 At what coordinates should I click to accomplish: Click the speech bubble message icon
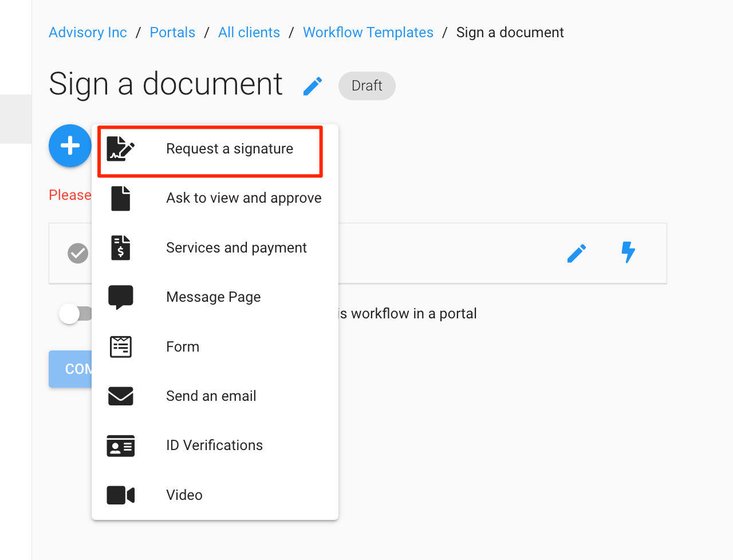tap(120, 297)
